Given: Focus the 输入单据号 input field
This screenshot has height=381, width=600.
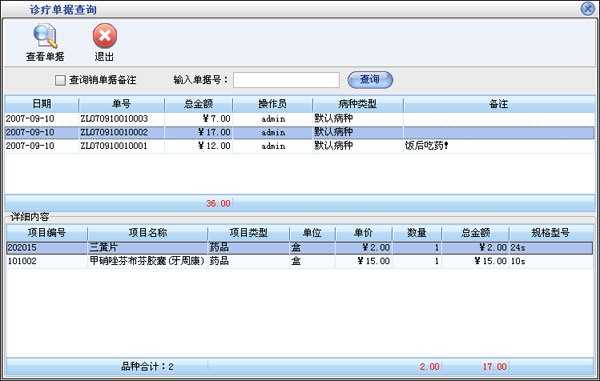Looking at the screenshot, I should point(286,80).
